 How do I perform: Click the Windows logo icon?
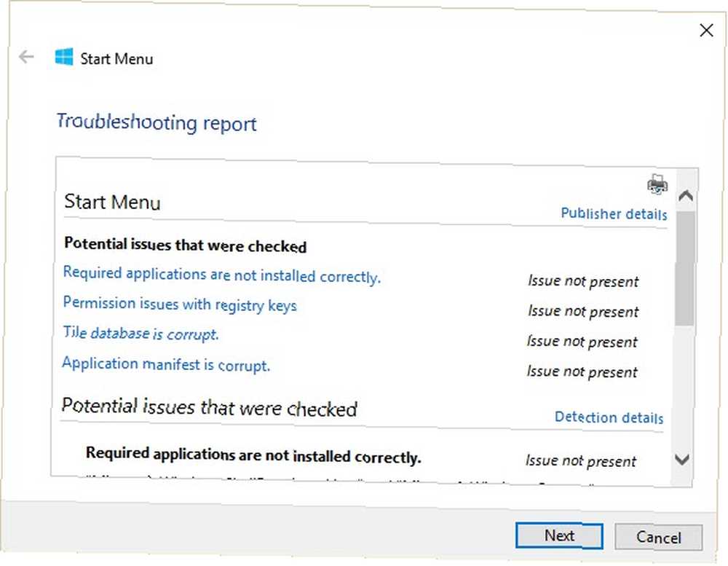tap(64, 57)
